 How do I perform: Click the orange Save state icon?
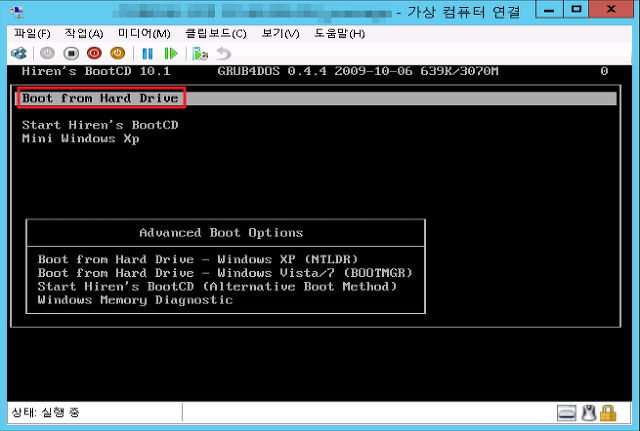(x=118, y=53)
